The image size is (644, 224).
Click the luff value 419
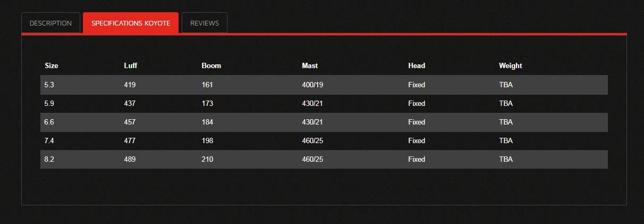point(130,85)
